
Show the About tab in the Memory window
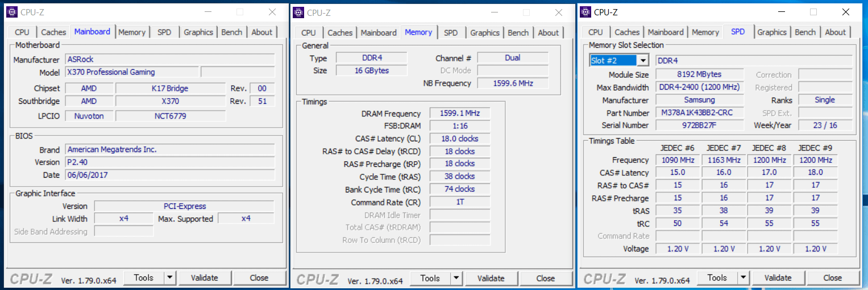pyautogui.click(x=549, y=33)
